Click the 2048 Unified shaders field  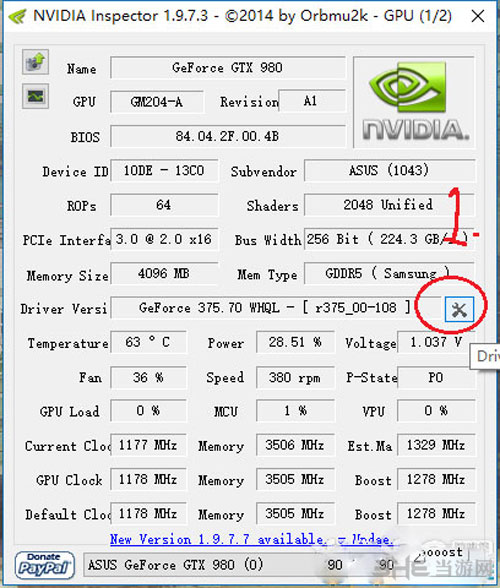(x=389, y=205)
